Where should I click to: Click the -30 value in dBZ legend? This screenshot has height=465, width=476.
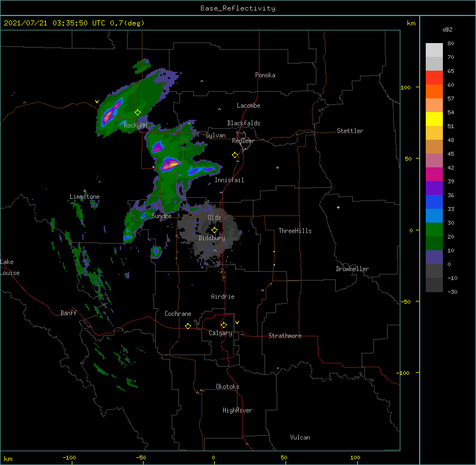point(452,292)
